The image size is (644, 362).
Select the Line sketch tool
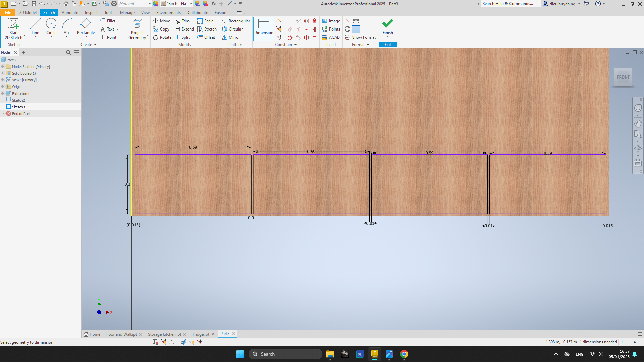(35, 27)
